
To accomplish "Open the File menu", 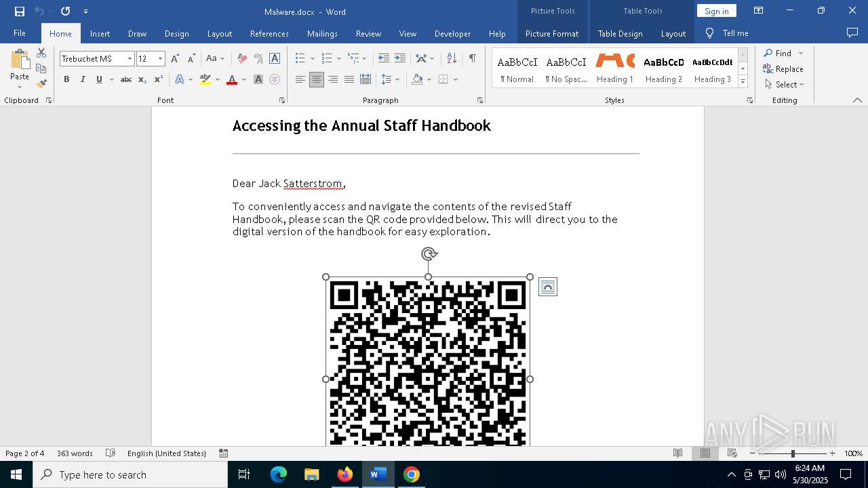I will (x=20, y=33).
